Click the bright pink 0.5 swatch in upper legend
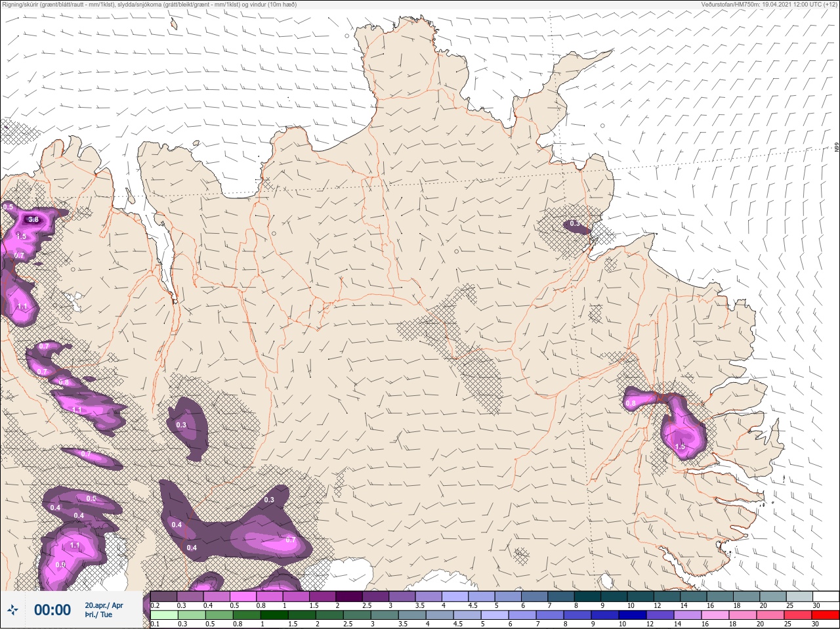The image size is (840, 629). [x=243, y=596]
